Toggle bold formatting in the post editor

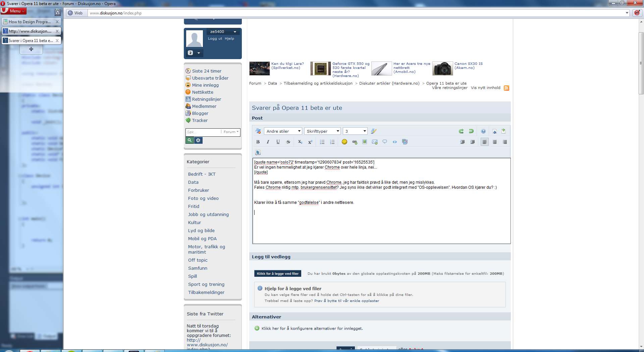(x=258, y=142)
